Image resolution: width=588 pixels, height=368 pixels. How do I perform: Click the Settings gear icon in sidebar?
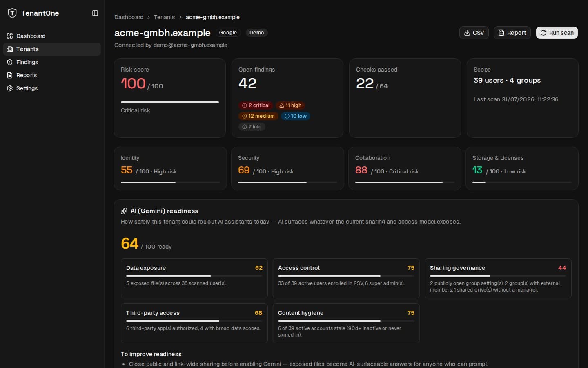click(x=10, y=88)
